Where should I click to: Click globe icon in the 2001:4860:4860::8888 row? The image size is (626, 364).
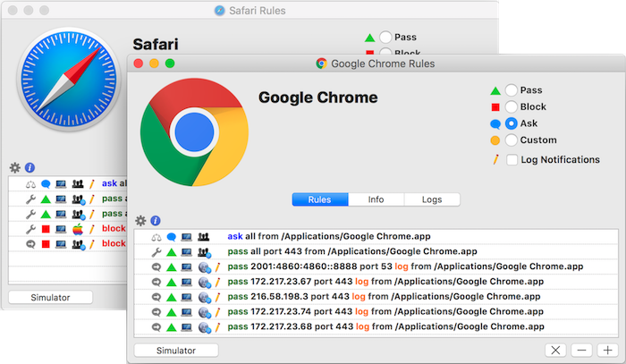tap(205, 267)
